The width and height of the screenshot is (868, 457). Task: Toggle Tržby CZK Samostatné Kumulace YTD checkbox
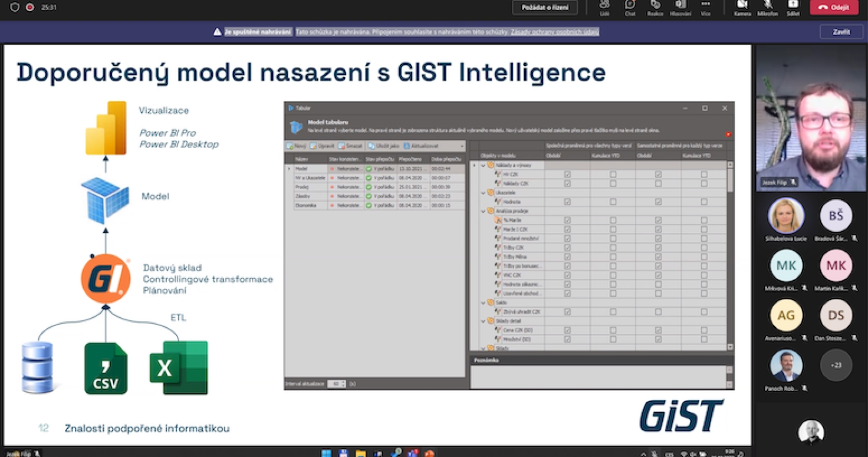pyautogui.click(x=704, y=248)
